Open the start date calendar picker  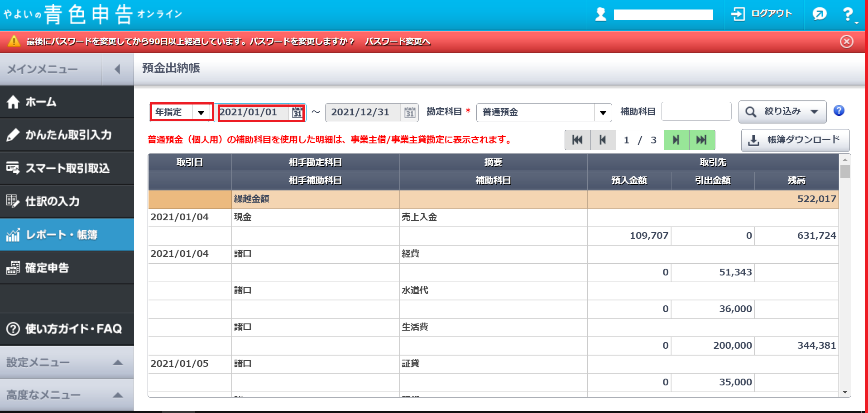[297, 113]
